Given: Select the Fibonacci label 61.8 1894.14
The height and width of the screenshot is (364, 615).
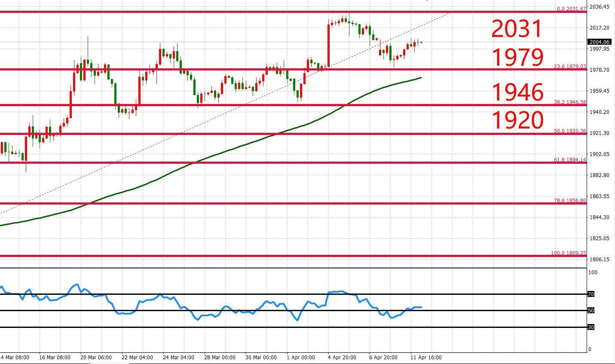Looking at the screenshot, I should pyautogui.click(x=570, y=160).
